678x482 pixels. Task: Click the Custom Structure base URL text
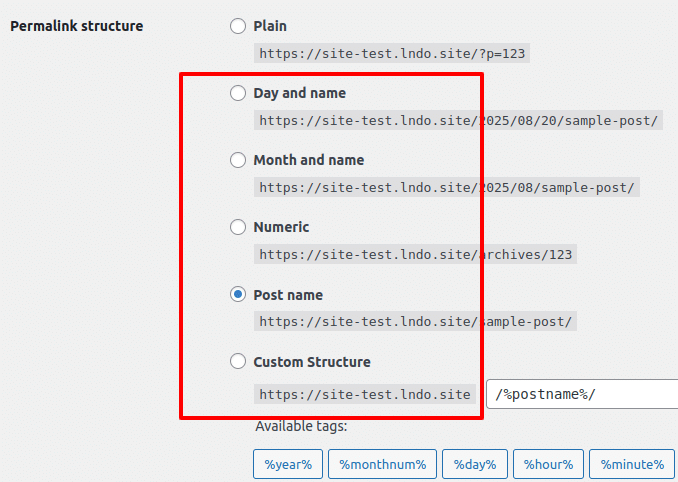tap(365, 394)
